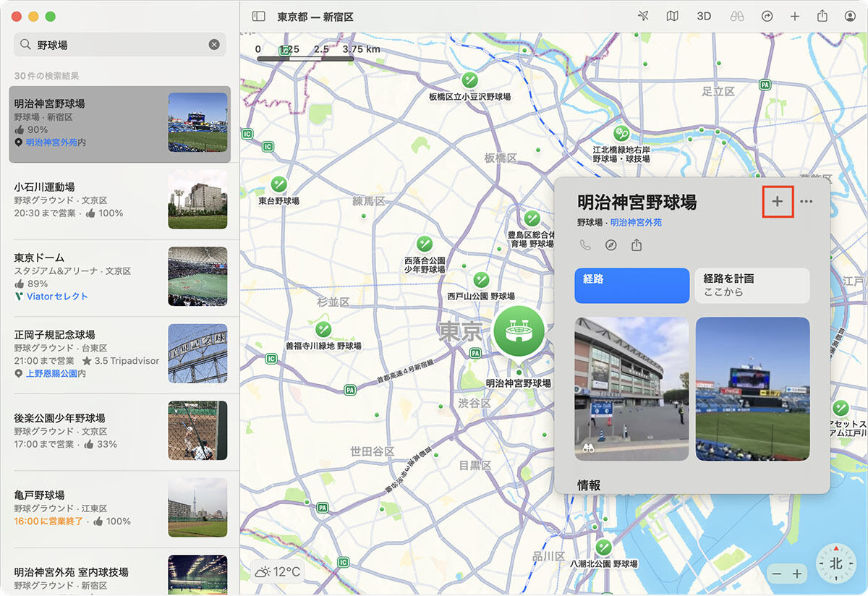Click the compass website icon on place card
The height and width of the screenshot is (596, 868).
611,245
